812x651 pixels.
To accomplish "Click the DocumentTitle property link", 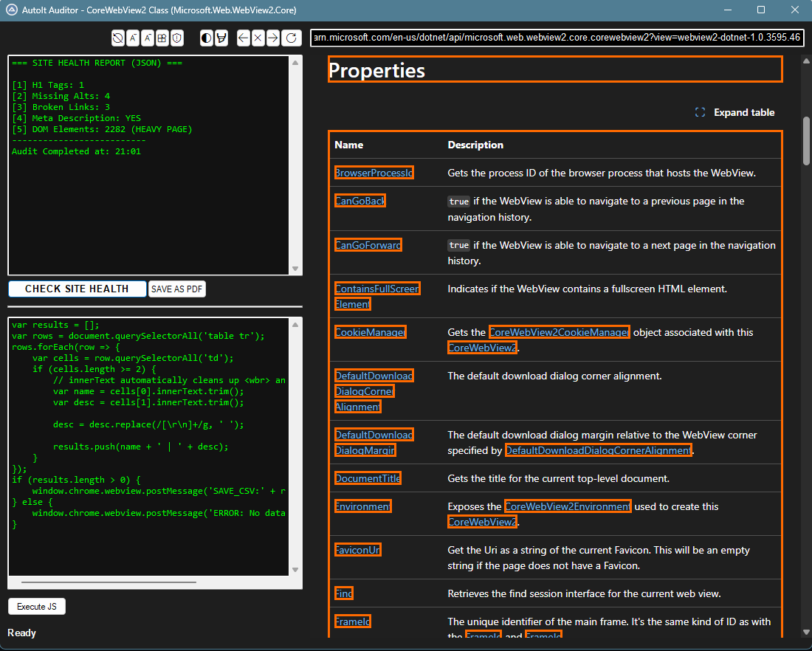I will (368, 478).
